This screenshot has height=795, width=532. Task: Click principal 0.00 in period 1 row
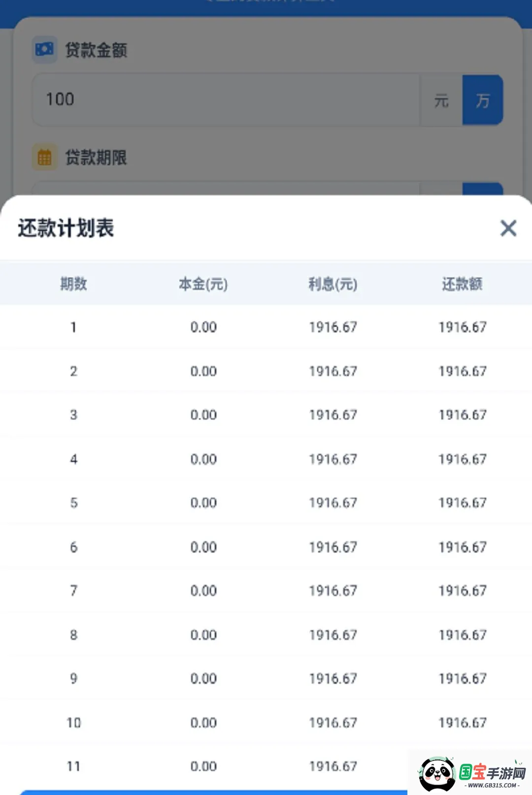(x=203, y=327)
